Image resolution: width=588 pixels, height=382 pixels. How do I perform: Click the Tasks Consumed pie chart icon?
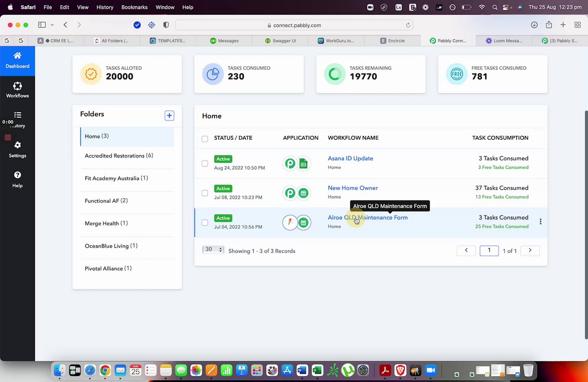tap(213, 74)
